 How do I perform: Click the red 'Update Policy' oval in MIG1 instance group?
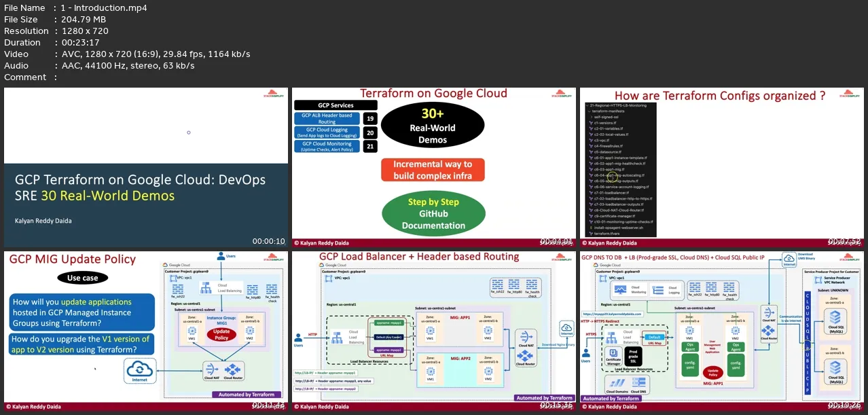[x=222, y=335]
